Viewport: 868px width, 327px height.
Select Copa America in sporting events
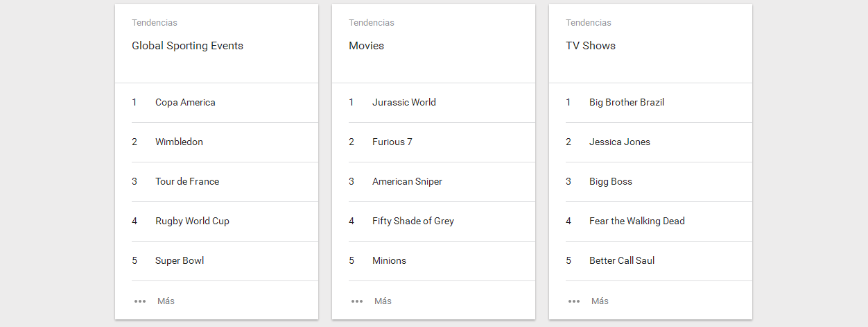(x=185, y=103)
